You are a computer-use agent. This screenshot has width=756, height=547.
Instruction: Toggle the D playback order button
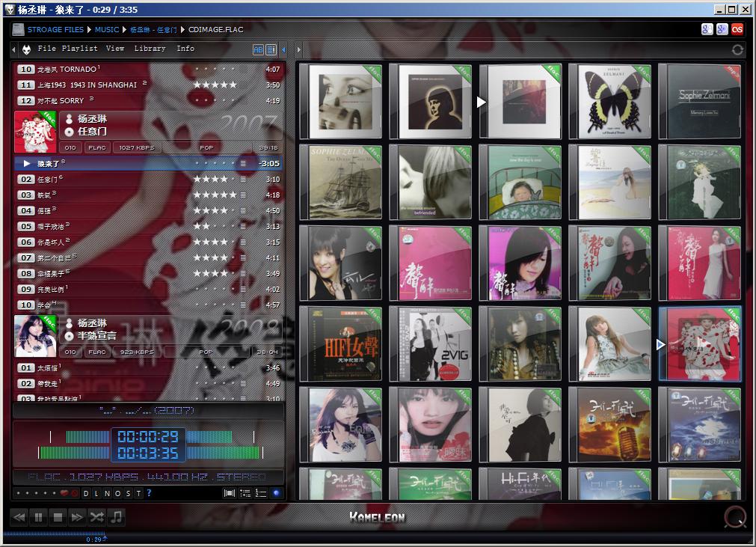(x=86, y=493)
